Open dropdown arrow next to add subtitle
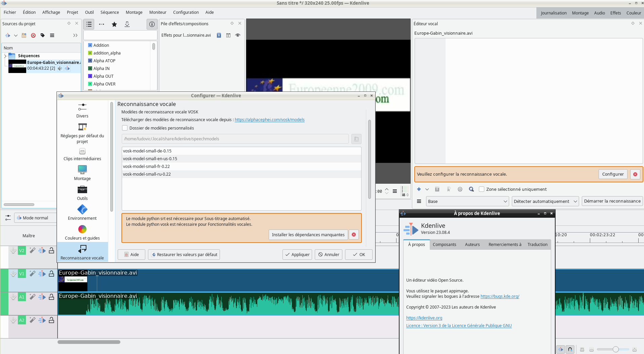 (427, 189)
